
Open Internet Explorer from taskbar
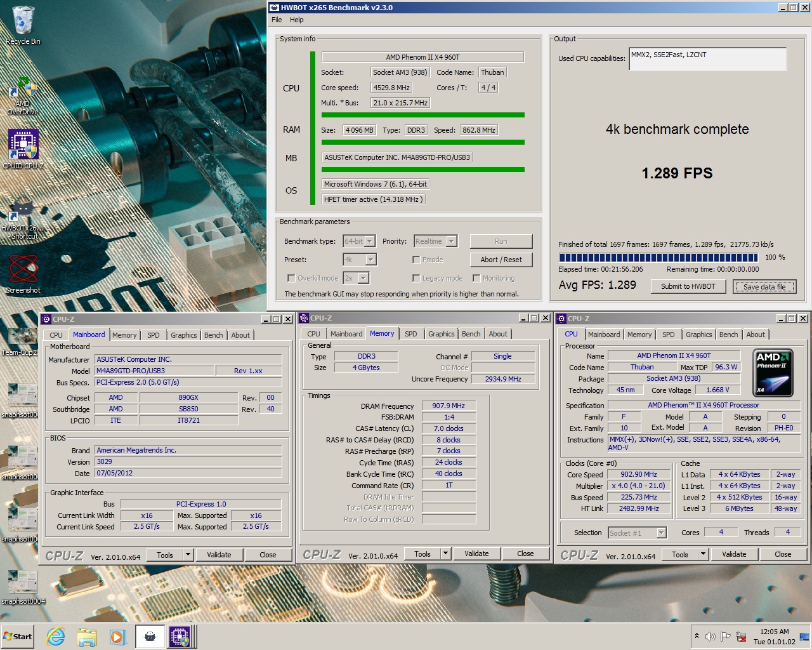tap(56, 636)
